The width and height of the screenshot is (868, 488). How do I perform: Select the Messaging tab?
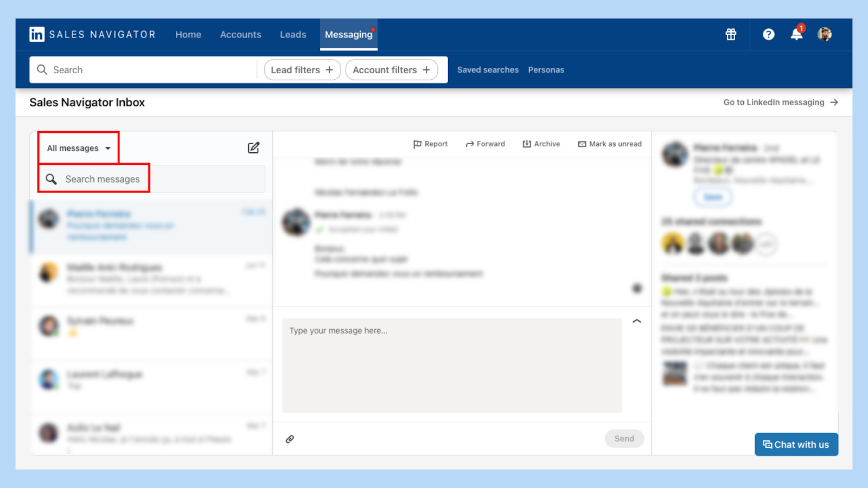[x=349, y=34]
